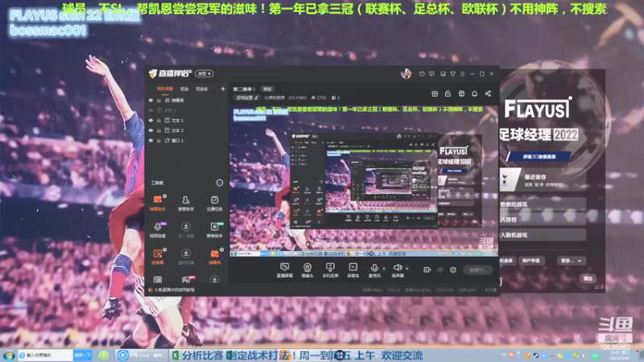Open the 弹幕秀 tool in toolbox
This screenshot has width=644, height=362.
click(x=214, y=257)
